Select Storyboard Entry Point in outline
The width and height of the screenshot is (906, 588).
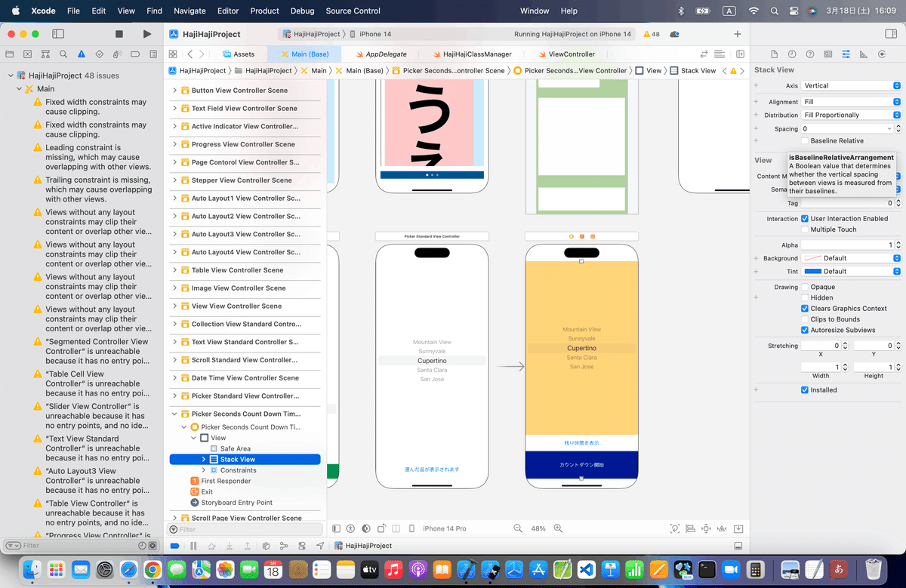236,503
